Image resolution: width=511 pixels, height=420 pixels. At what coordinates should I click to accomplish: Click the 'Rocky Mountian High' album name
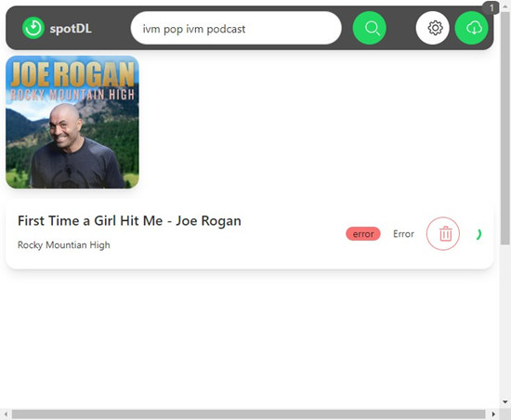pyautogui.click(x=64, y=245)
